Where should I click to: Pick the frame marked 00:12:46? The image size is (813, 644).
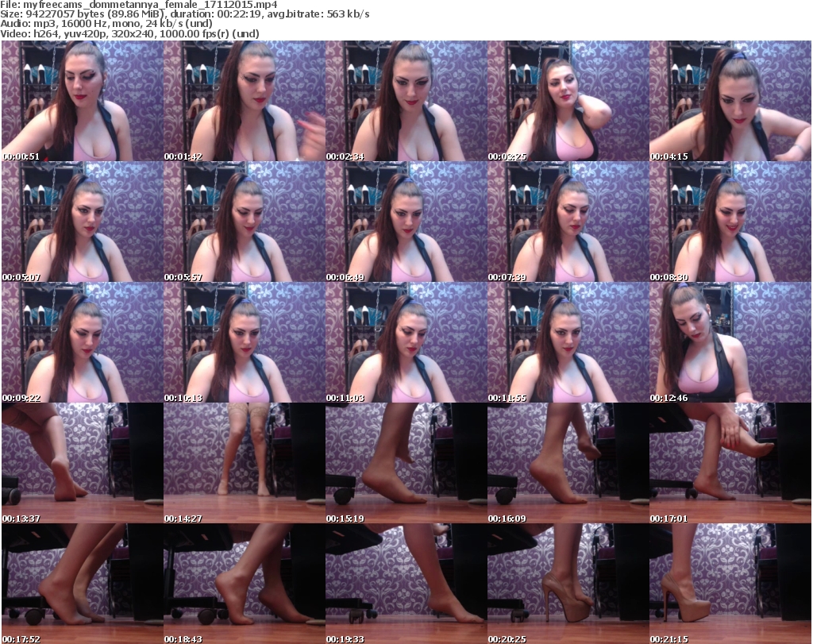pos(730,342)
